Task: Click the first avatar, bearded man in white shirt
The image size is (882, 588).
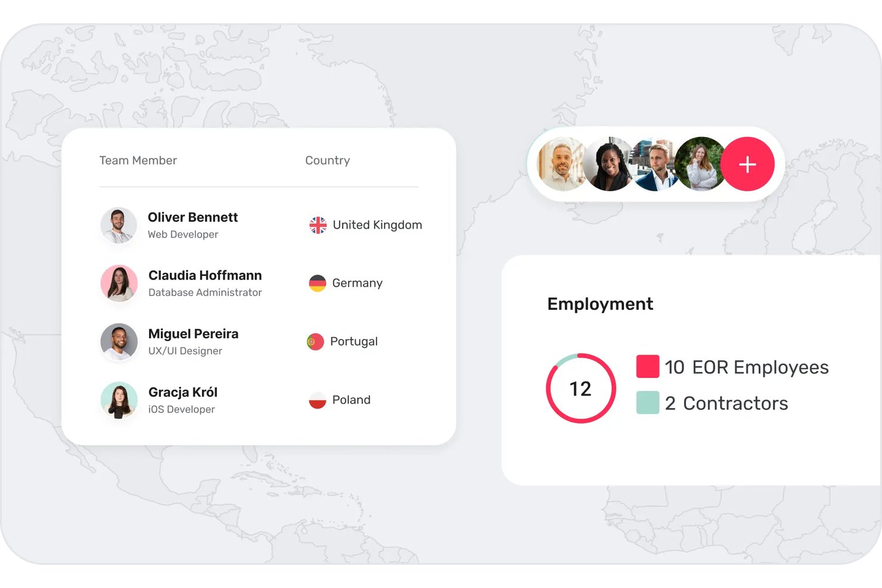Action: point(561,164)
